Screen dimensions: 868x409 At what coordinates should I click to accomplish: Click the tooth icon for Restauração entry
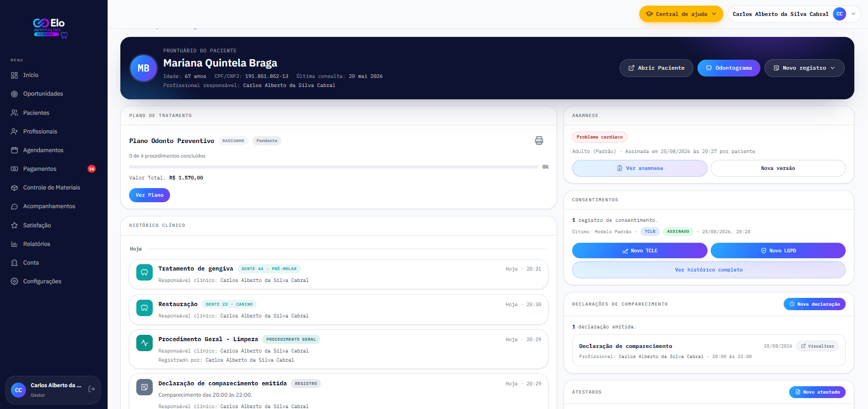click(145, 308)
